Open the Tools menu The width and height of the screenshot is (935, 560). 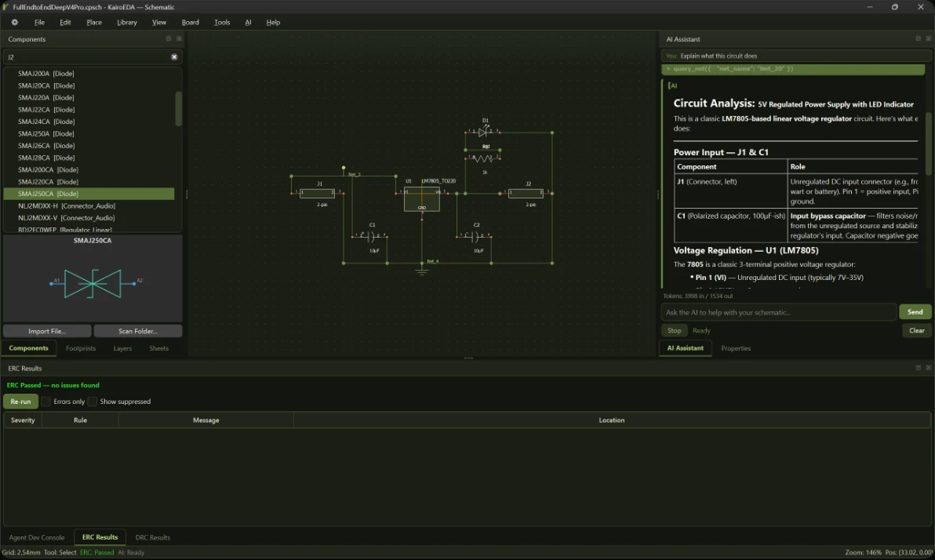pos(222,22)
